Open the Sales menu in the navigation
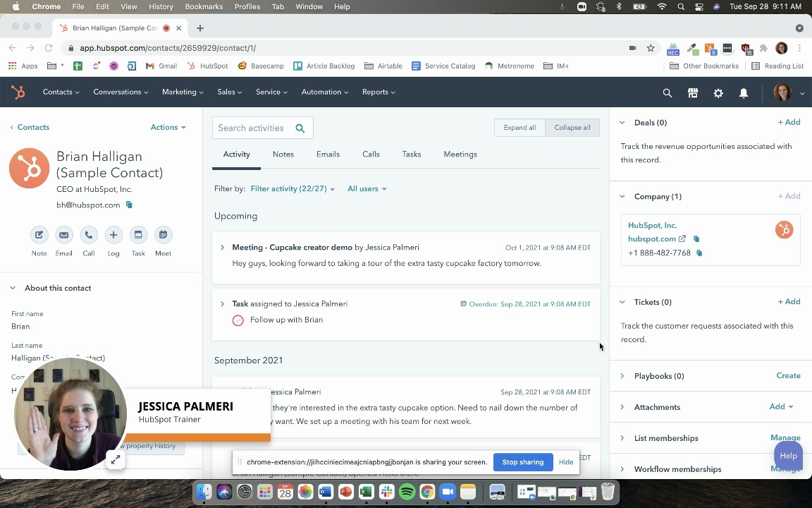The image size is (812, 508). tap(229, 92)
